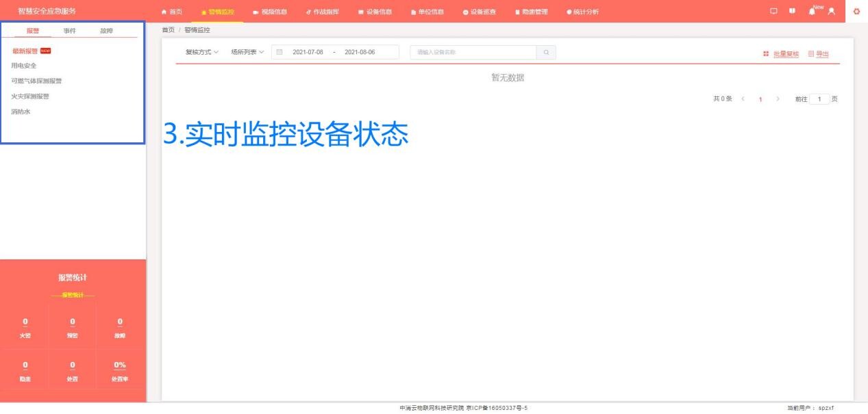Click the 火警 count in 报警统计
Viewport: 868px width, 414px height.
click(25, 322)
